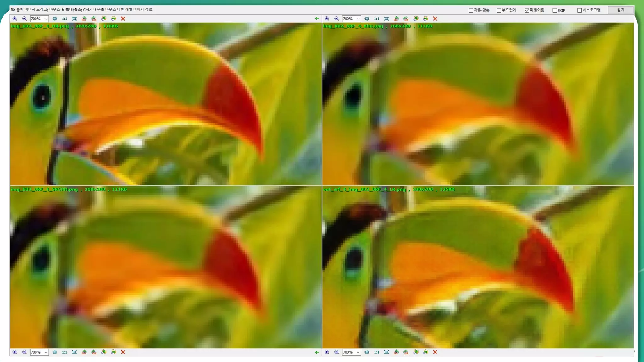The height and width of the screenshot is (362, 644).
Task: Uncheck the 파일이름 checkbox
Action: (527, 10)
